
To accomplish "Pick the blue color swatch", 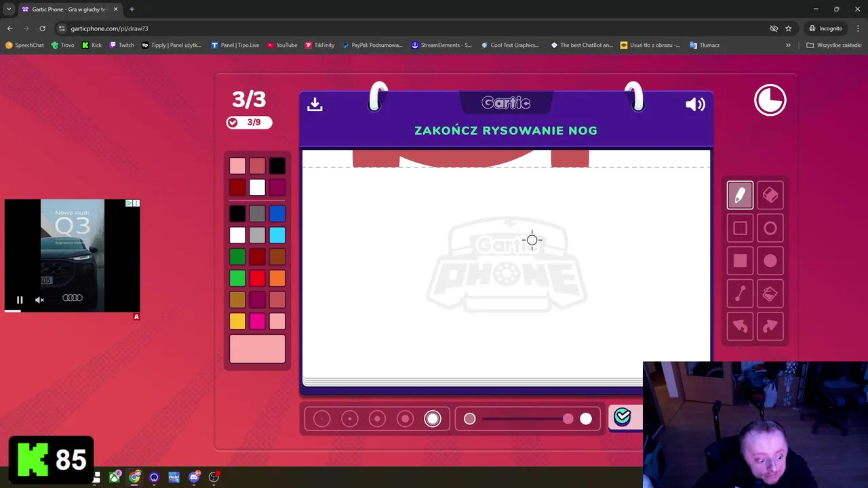I will coord(277,214).
